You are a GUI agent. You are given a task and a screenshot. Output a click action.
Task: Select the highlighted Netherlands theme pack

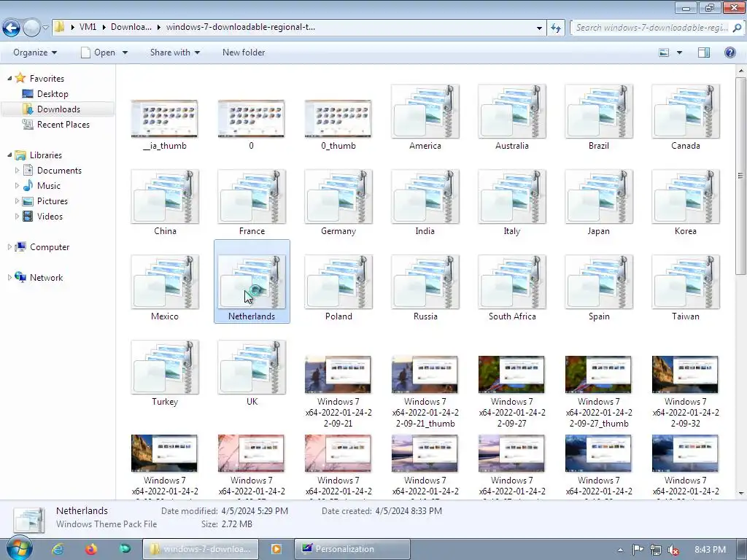[252, 282]
